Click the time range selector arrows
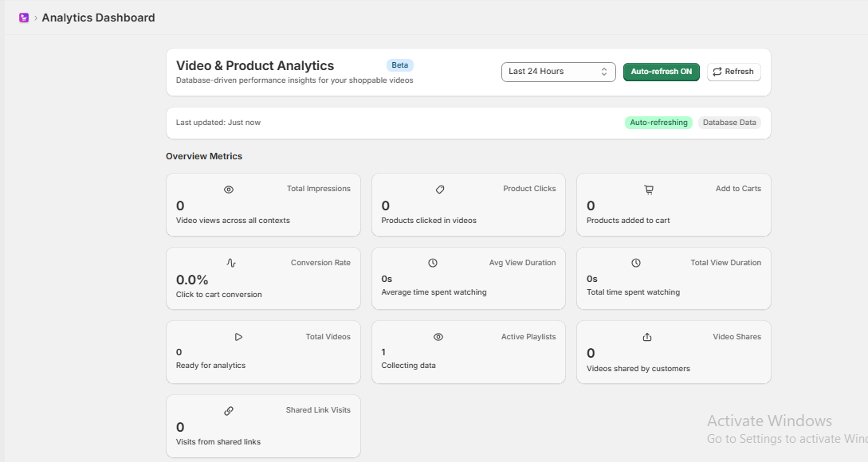This screenshot has width=868, height=462. click(x=604, y=72)
